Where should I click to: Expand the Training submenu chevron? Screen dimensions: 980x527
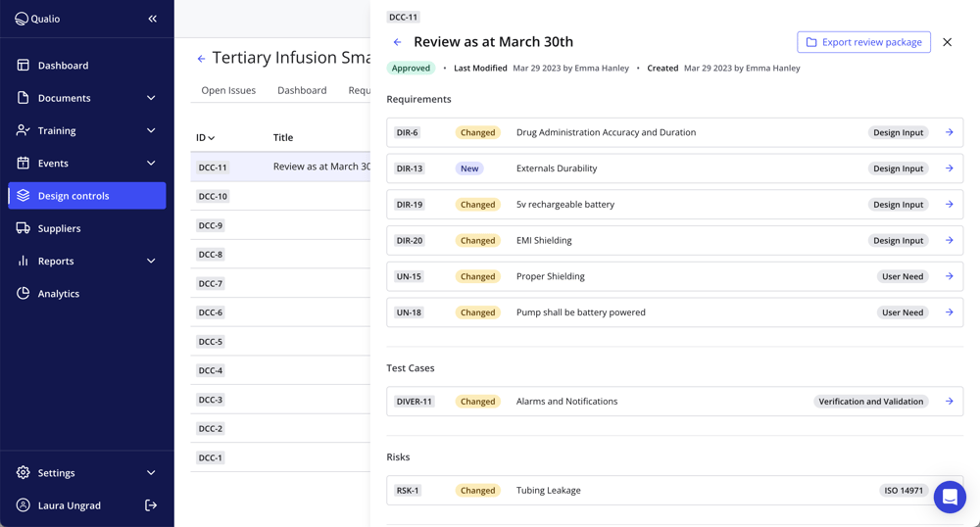(x=151, y=130)
